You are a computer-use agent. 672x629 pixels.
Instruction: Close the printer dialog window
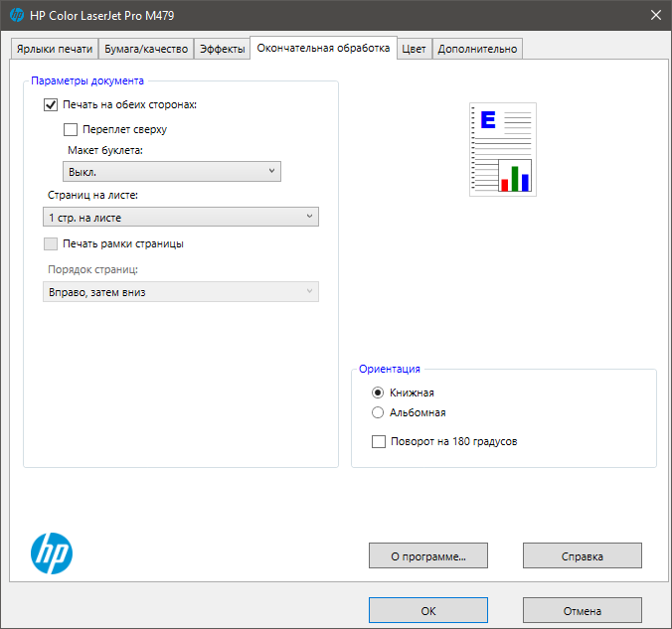(x=656, y=16)
